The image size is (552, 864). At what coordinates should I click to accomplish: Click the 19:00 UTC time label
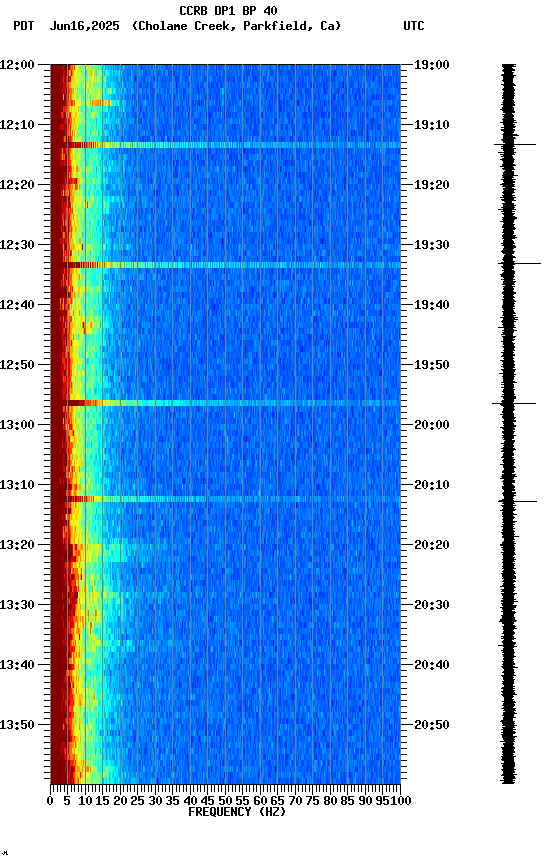[x=432, y=65]
